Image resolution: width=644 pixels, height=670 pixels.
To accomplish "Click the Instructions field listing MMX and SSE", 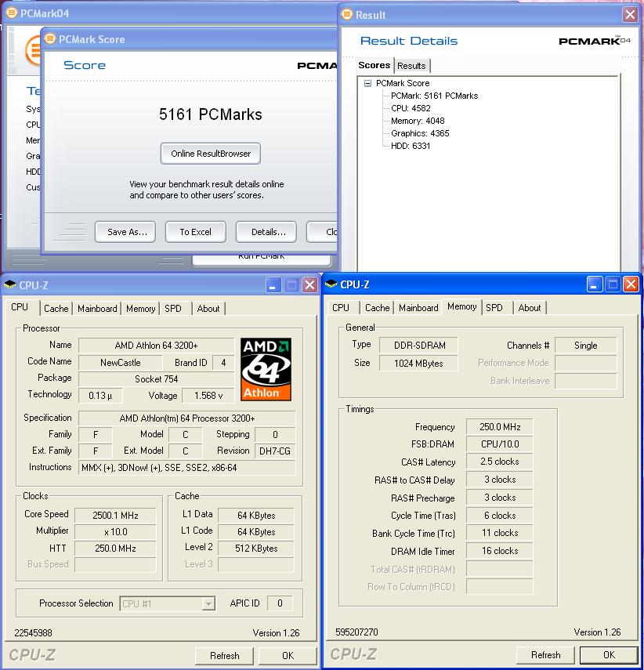I will 186,468.
